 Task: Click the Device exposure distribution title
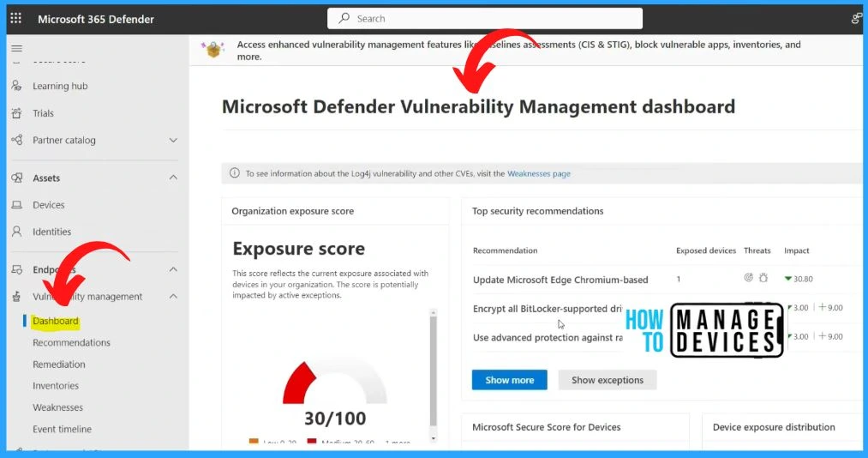pyautogui.click(x=774, y=427)
